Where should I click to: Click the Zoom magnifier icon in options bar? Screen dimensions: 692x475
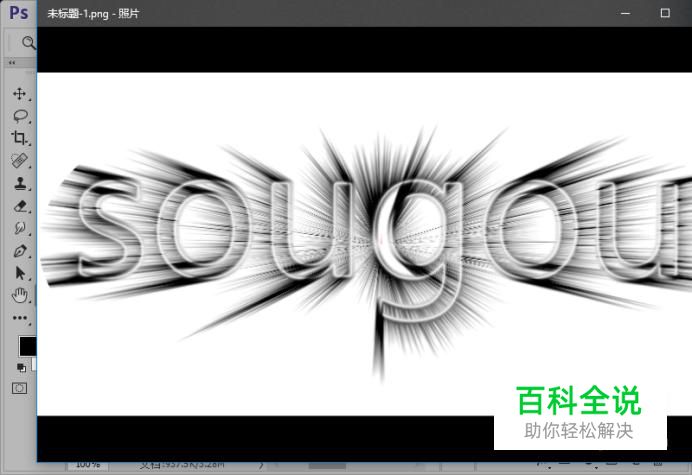tap(29, 42)
